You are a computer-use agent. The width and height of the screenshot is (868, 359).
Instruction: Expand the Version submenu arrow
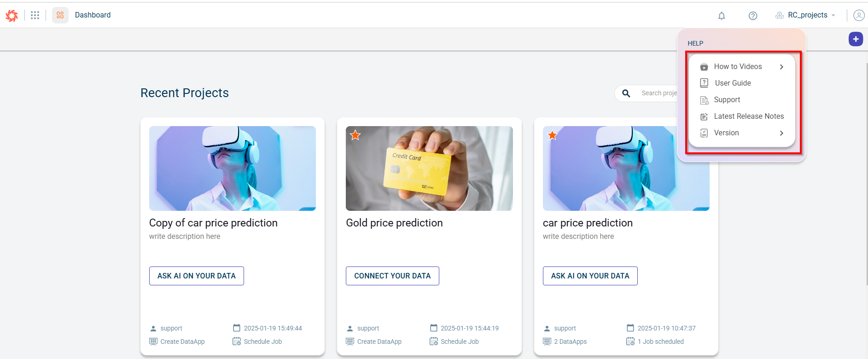pyautogui.click(x=781, y=133)
